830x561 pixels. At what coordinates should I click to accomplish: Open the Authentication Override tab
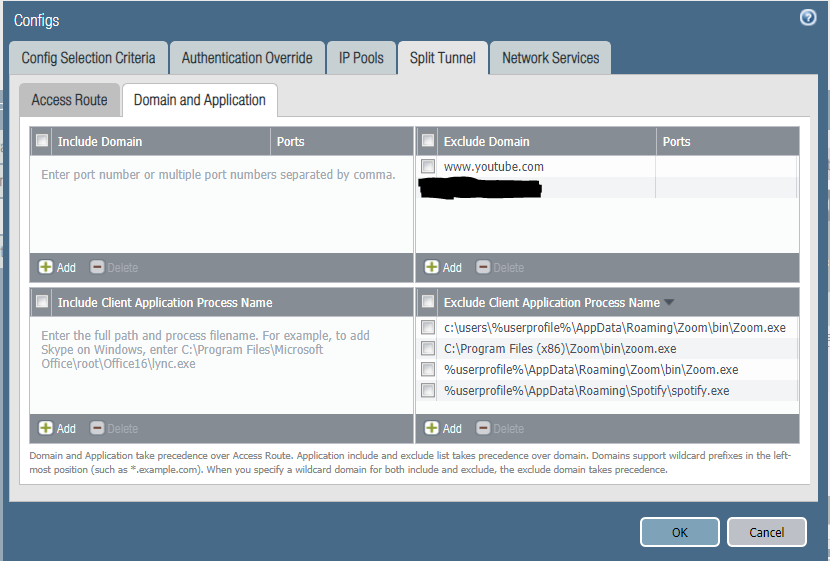pos(247,58)
